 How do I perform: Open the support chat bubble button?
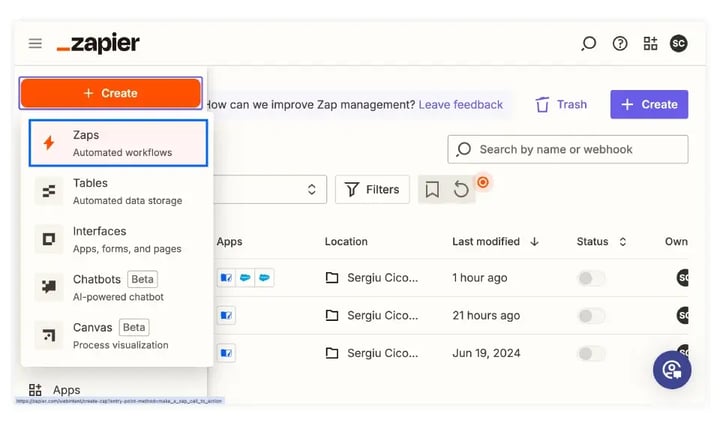click(672, 370)
